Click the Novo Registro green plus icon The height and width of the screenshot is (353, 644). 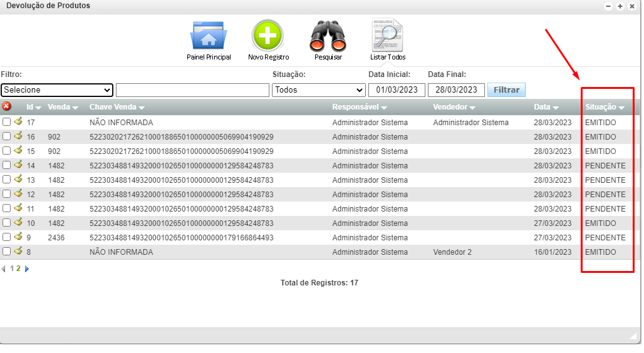(267, 36)
